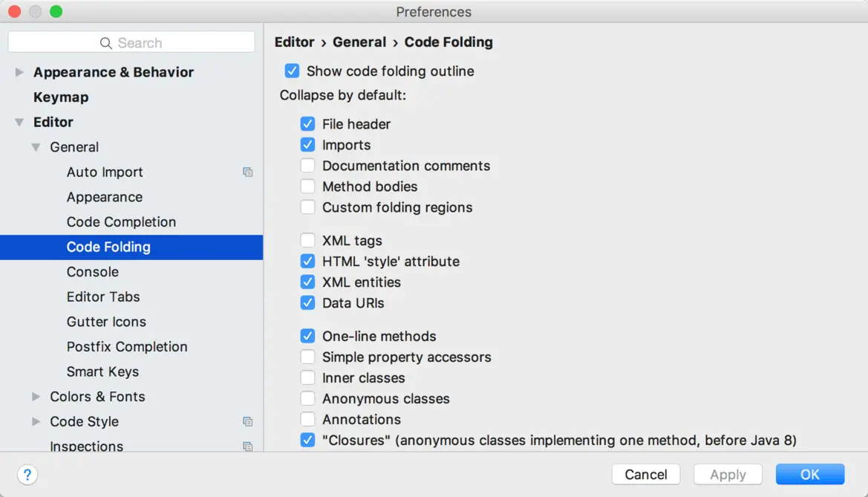Image resolution: width=868 pixels, height=497 pixels.
Task: Select Editor Tabs in sidebar
Action: pos(103,297)
